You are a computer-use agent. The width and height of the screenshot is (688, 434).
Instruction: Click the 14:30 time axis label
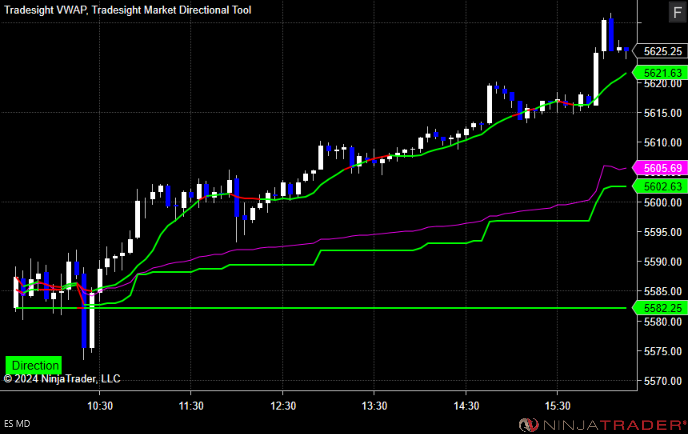tap(466, 406)
